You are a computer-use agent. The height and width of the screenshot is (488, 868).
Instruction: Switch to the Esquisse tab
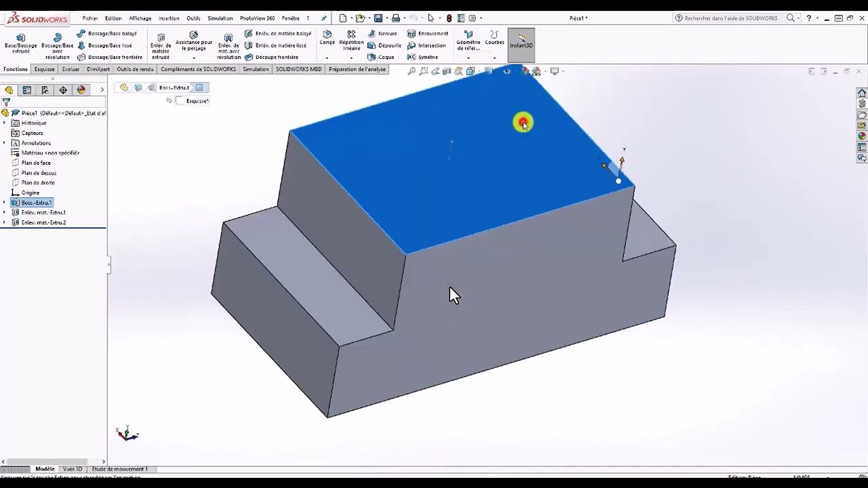point(44,69)
